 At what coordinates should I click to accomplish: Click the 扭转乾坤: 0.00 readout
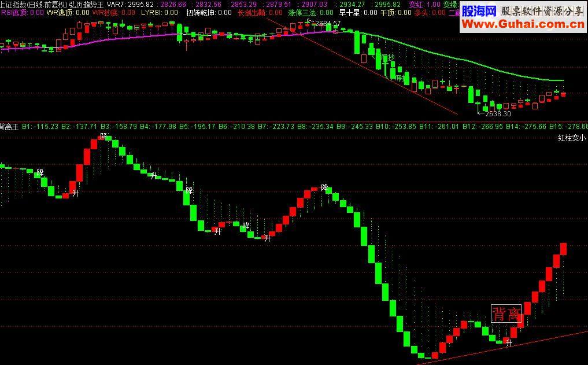(x=209, y=12)
